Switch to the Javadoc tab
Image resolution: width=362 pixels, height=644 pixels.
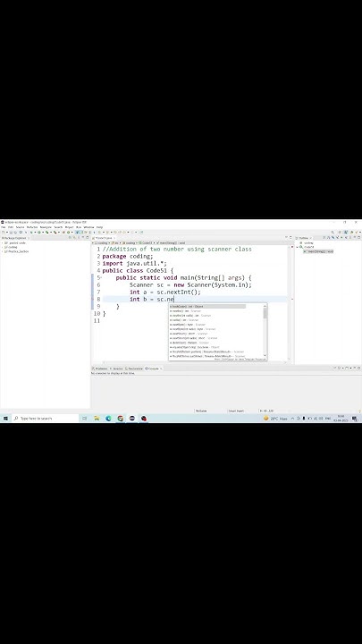[x=117, y=369]
